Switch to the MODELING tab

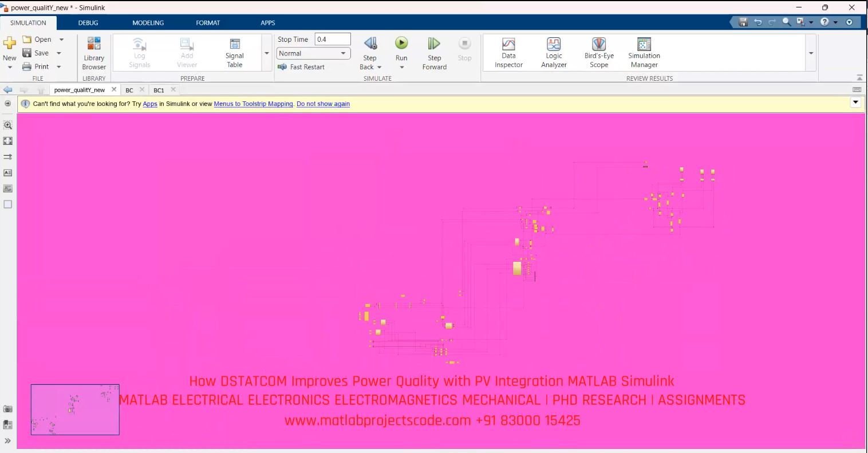coord(148,23)
